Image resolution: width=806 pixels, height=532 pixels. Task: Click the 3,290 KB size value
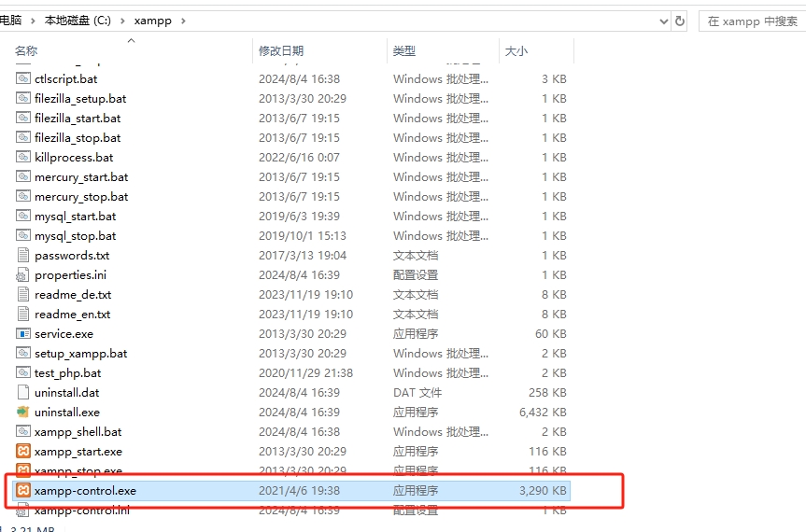(543, 490)
